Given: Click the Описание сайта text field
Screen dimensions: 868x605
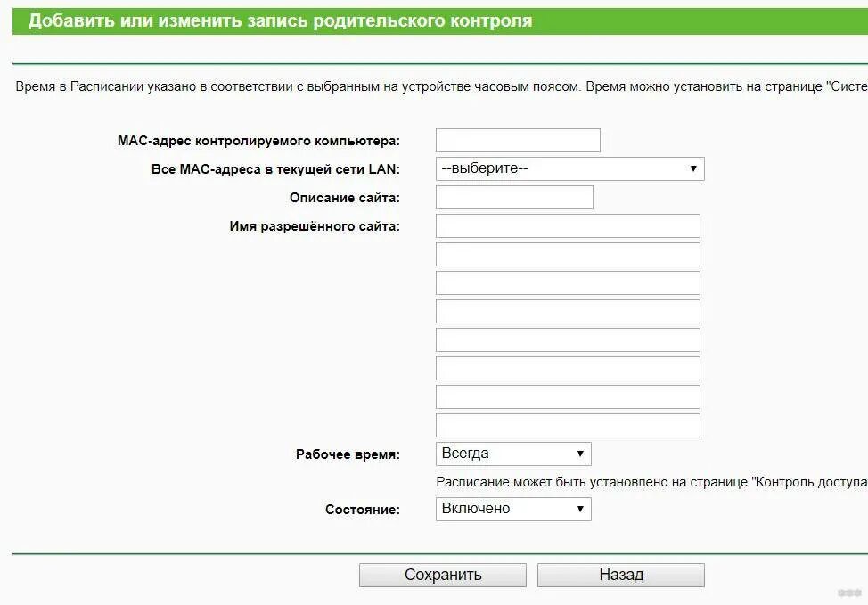Looking at the screenshot, I should pyautogui.click(x=514, y=198).
